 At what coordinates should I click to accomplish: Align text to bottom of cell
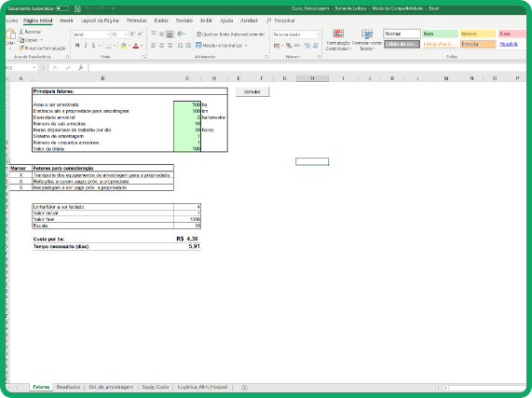click(170, 34)
